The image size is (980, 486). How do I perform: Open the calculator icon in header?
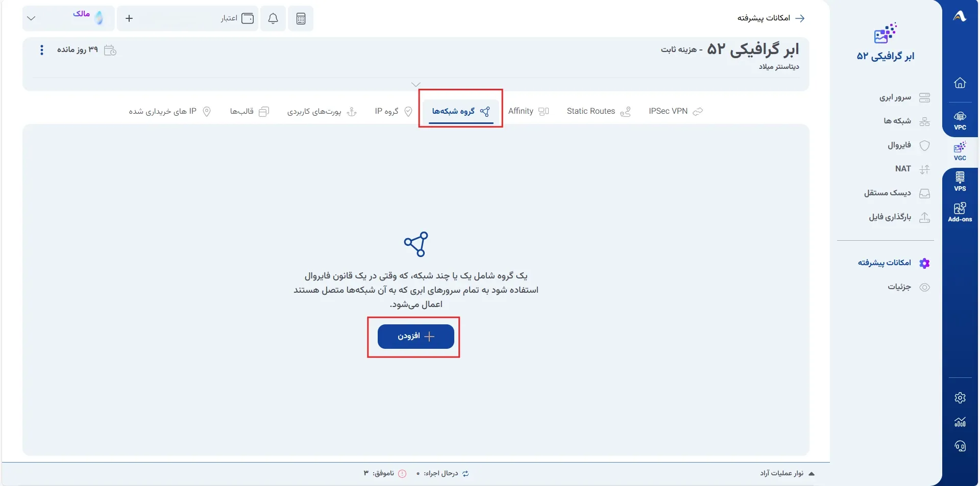pyautogui.click(x=301, y=18)
